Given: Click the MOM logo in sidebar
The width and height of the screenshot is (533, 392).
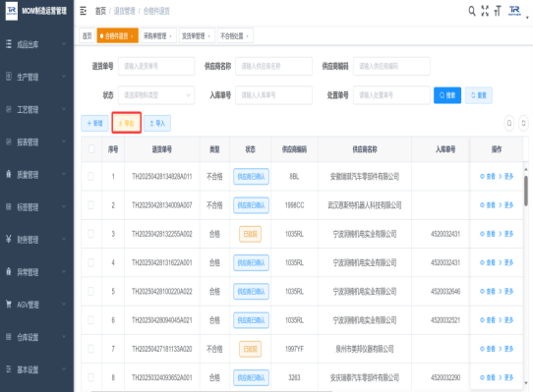Looking at the screenshot, I should pyautogui.click(x=12, y=11).
